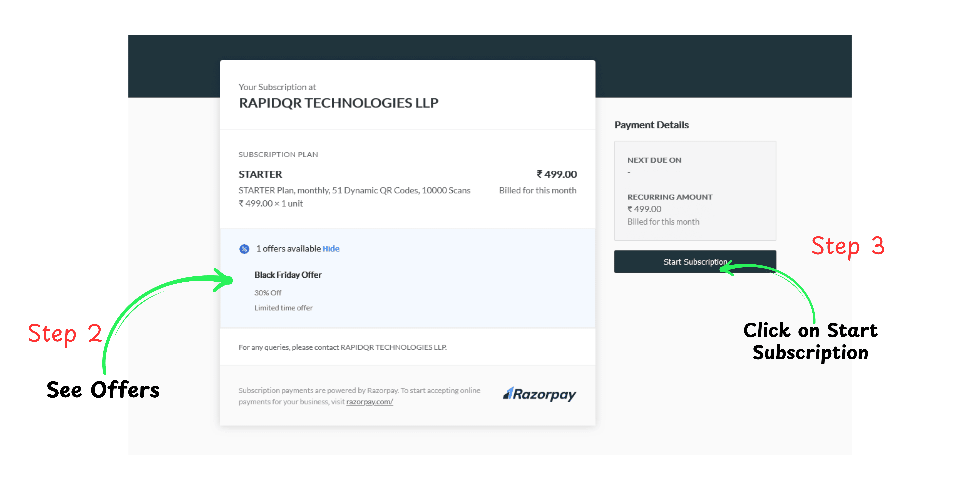This screenshot has height=490, width=980.
Task: Select the Black Friday Offer
Action: click(288, 275)
